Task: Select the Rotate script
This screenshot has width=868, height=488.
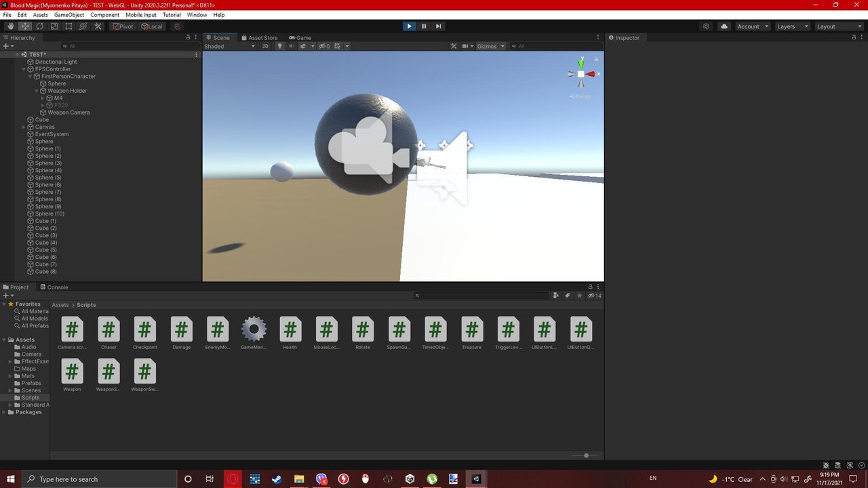Action: coord(363,333)
